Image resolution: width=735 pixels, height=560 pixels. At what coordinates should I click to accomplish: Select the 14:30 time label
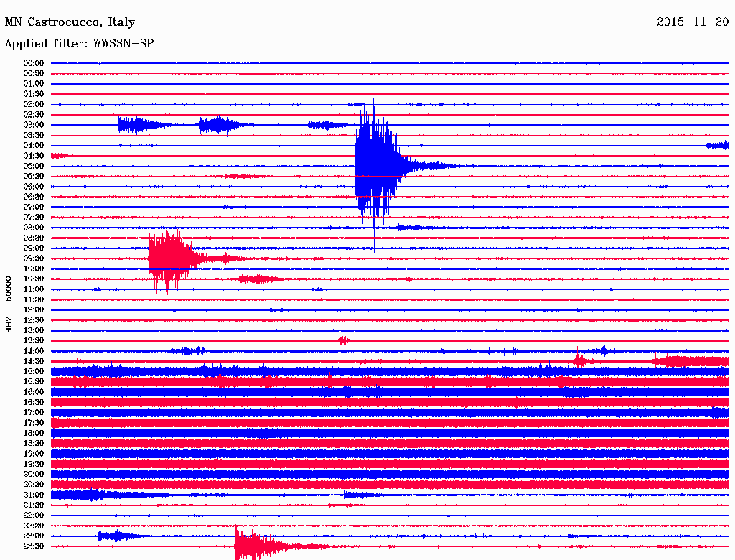pyautogui.click(x=34, y=362)
